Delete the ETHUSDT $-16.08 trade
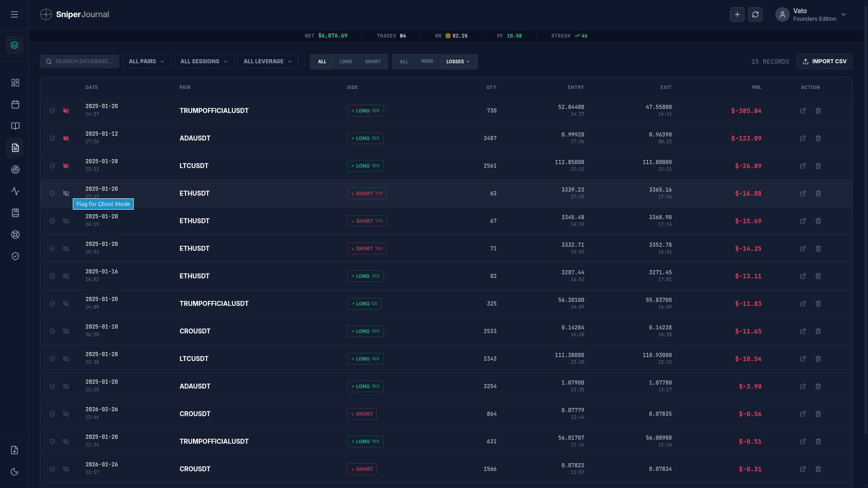 [818, 193]
